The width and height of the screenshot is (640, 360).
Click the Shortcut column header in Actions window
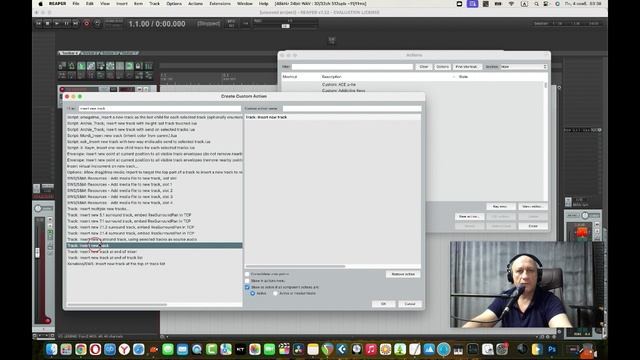290,77
